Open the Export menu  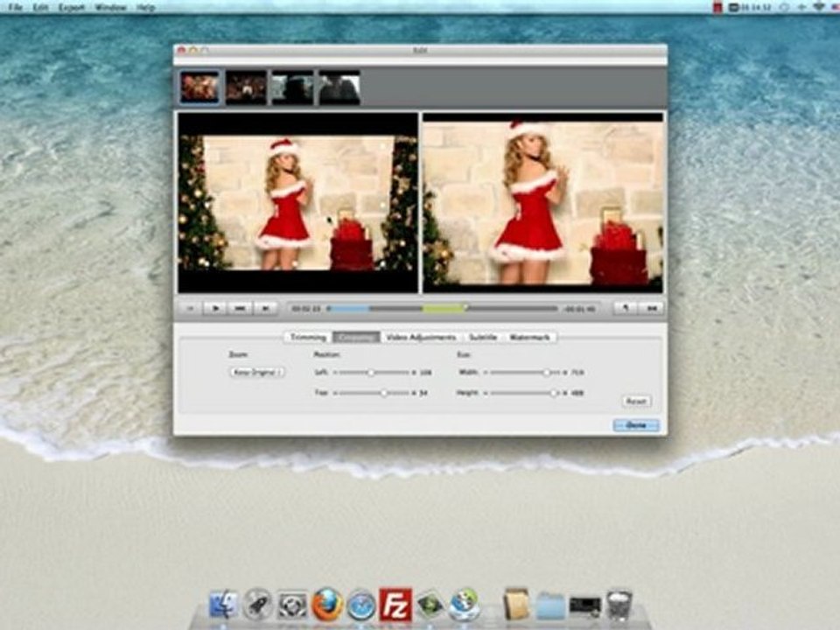(72, 7)
